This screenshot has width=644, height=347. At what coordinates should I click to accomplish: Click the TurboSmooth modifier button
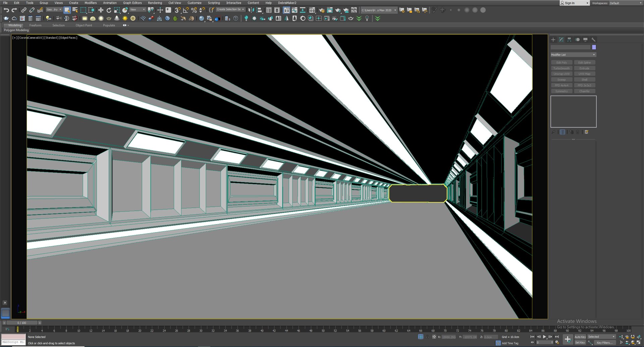(x=561, y=68)
